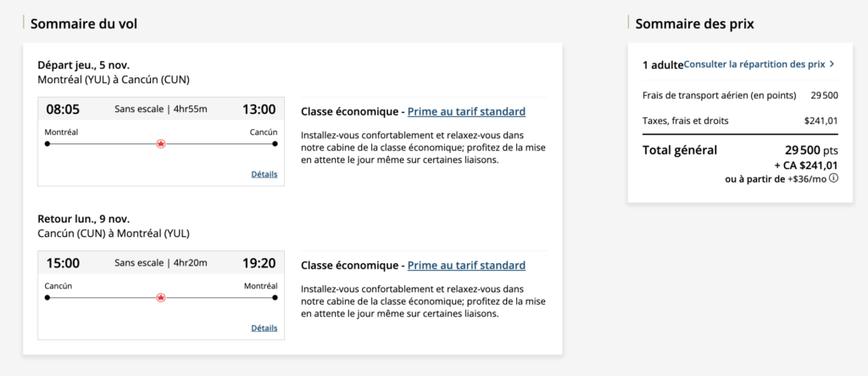868x376 pixels.
Task: Expand price breakdown via the chevron arrow
Action: 832,64
